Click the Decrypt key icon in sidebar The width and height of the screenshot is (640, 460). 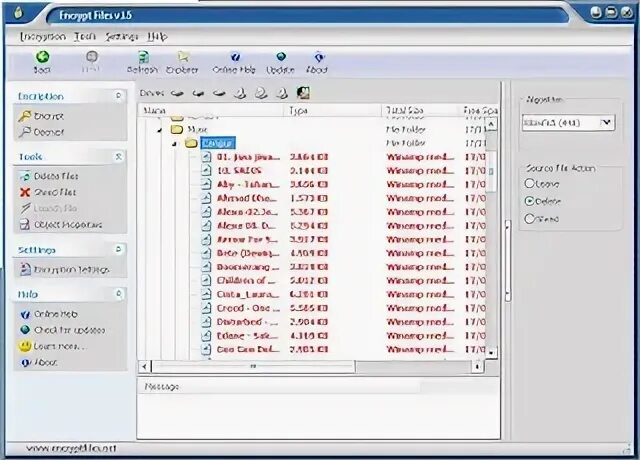pyautogui.click(x=24, y=132)
